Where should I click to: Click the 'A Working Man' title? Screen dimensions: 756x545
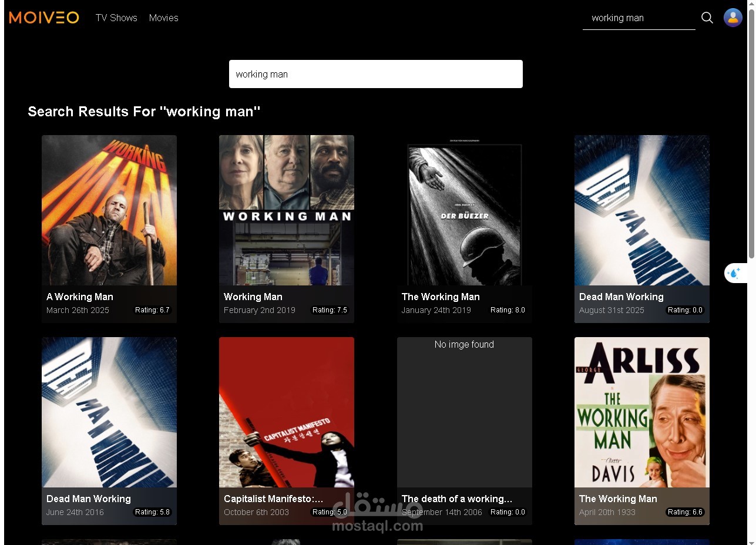pyautogui.click(x=80, y=297)
